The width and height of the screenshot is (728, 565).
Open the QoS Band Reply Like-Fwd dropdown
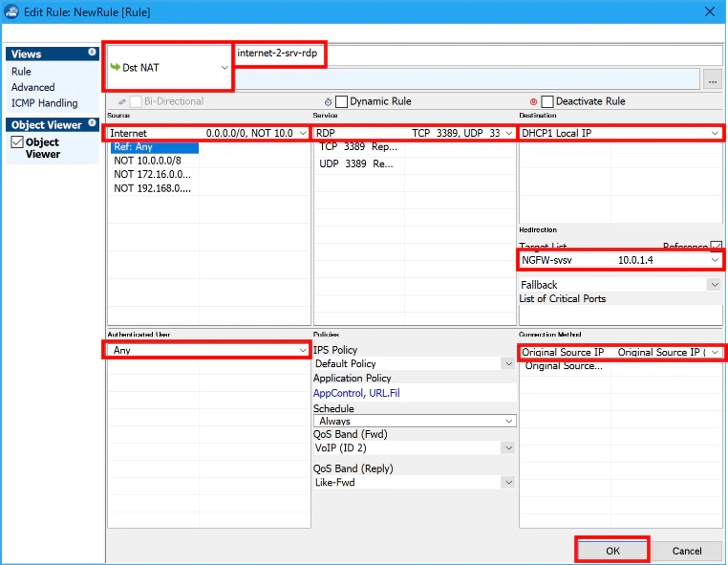coord(509,482)
